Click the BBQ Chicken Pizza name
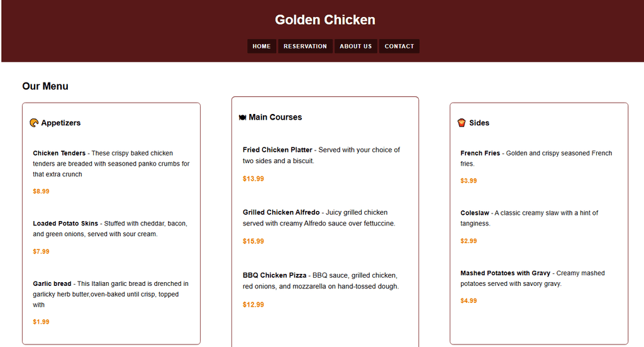The image size is (644, 347). coord(274,275)
